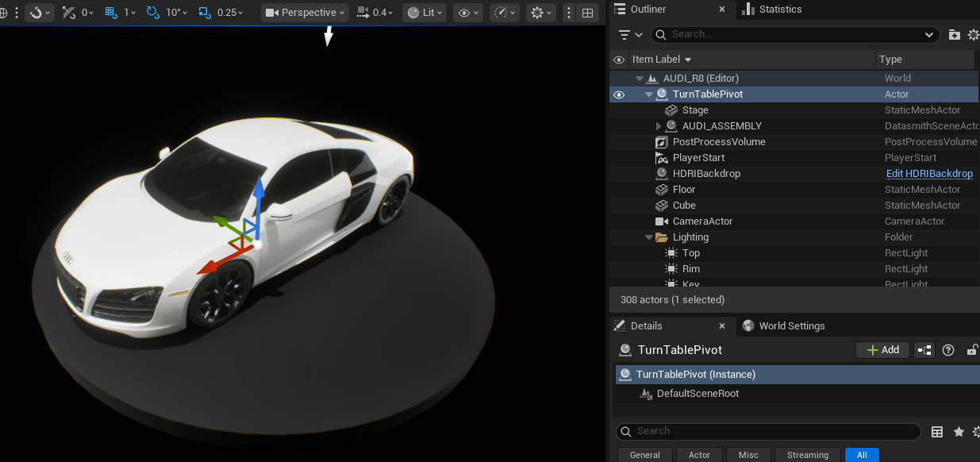Screen dimensions: 980x462
Task: Click the PlayerStart icon
Action: [662, 158]
